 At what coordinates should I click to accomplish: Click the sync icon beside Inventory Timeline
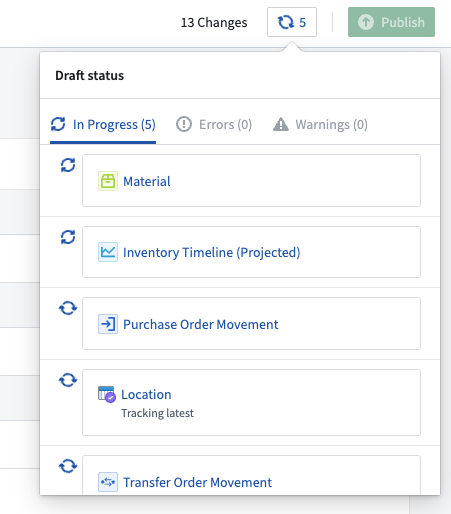pyautogui.click(x=68, y=237)
